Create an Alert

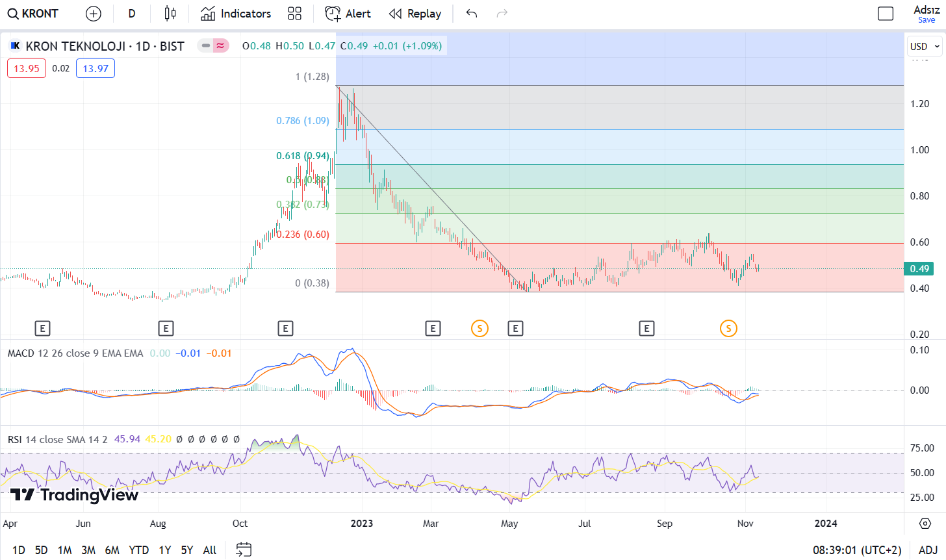(x=348, y=14)
